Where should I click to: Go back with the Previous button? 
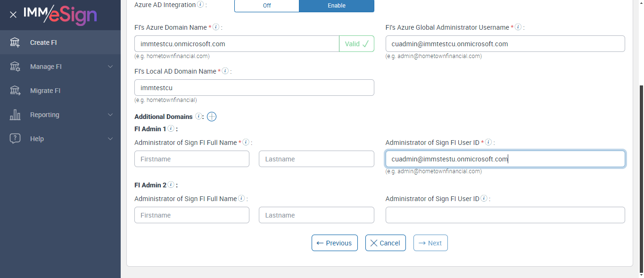(334, 243)
